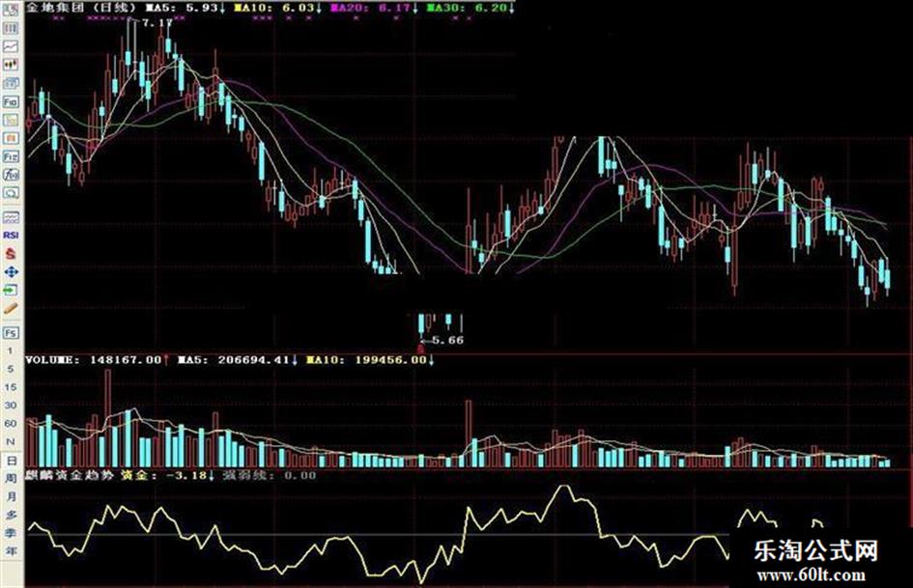
Task: Select the daily (日) period tab
Action: point(11,461)
